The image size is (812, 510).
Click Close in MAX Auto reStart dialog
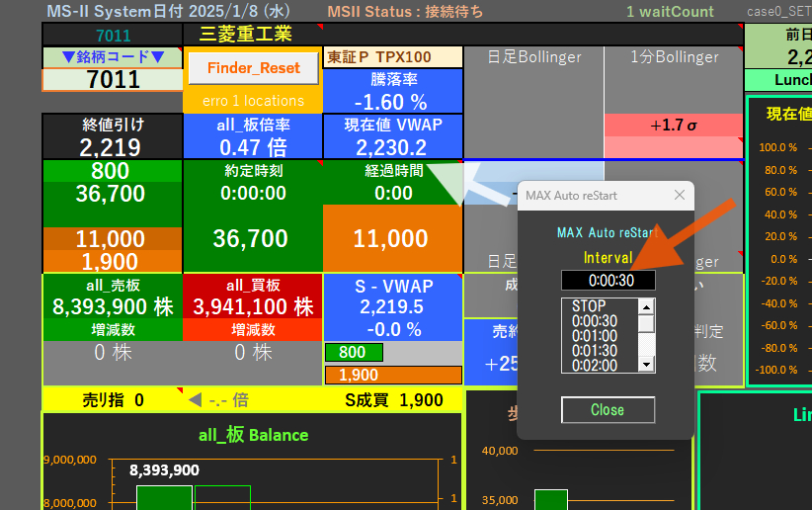(608, 410)
